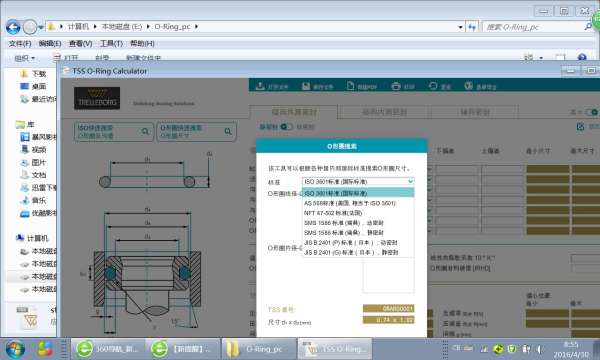Viewport: 600px width, 360px height.
Task: Toggle the static/dynamic seal switch
Action: (286, 127)
